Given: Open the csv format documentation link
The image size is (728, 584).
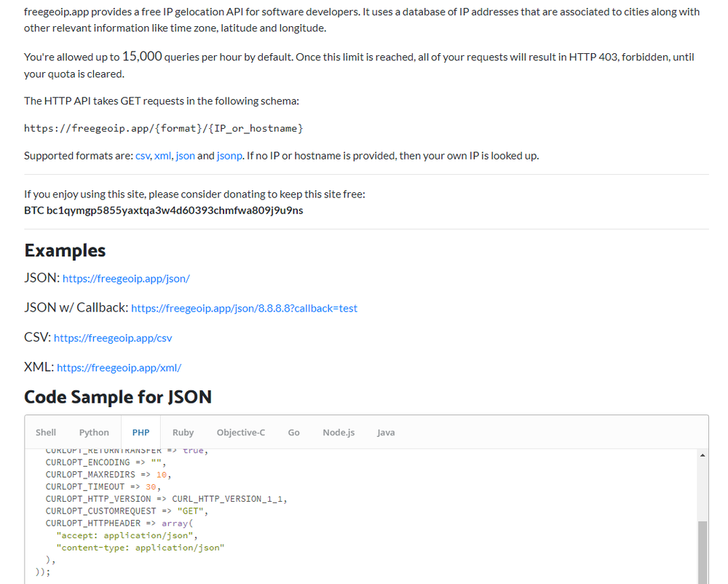Looking at the screenshot, I should click(142, 155).
